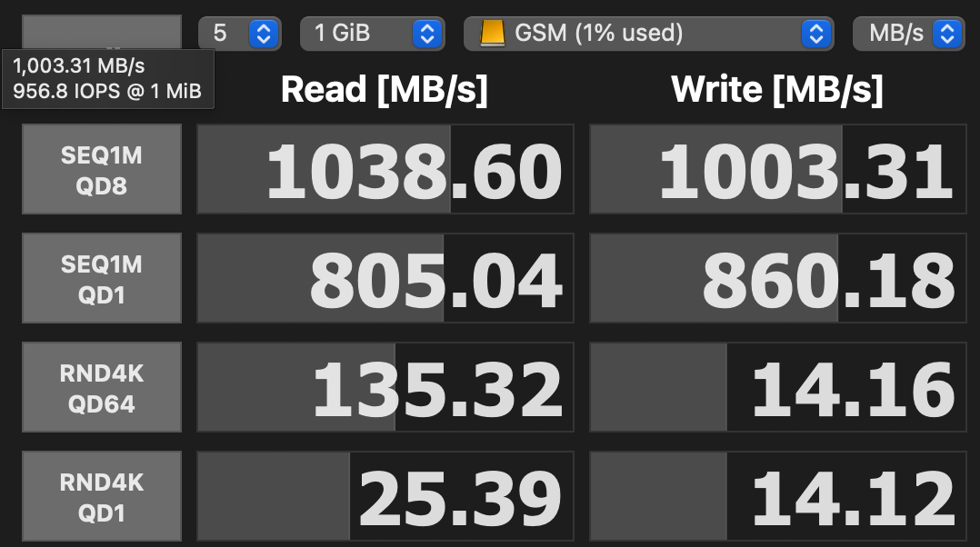Click the Read [MB/s] column header
The image size is (980, 547).
(384, 90)
